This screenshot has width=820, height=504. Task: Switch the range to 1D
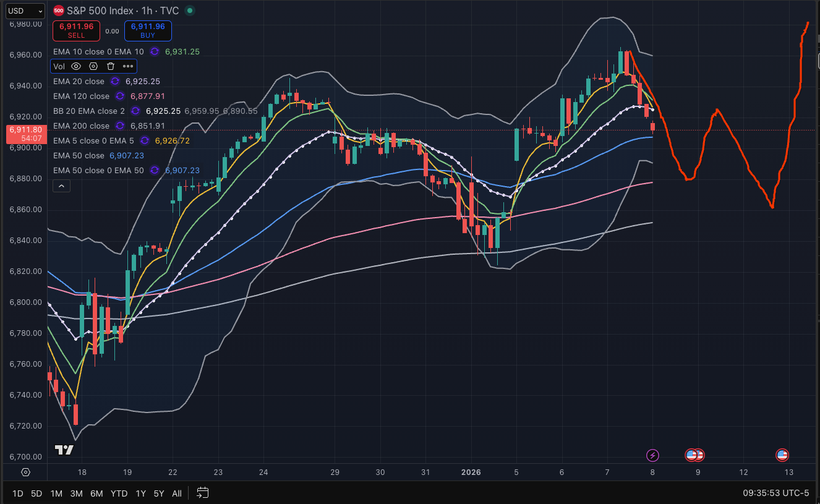[18, 493]
